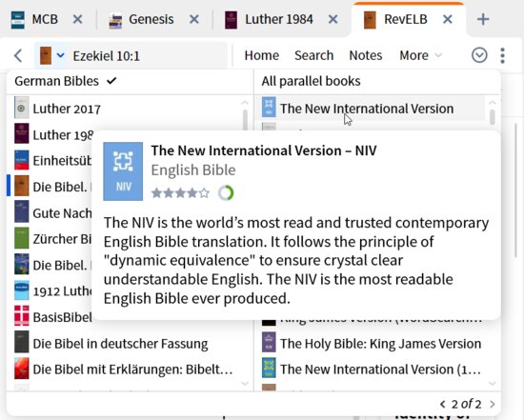Image resolution: width=524 pixels, height=420 pixels.
Task: Click the Luther 1984 purple cover icon
Action: tap(22, 133)
